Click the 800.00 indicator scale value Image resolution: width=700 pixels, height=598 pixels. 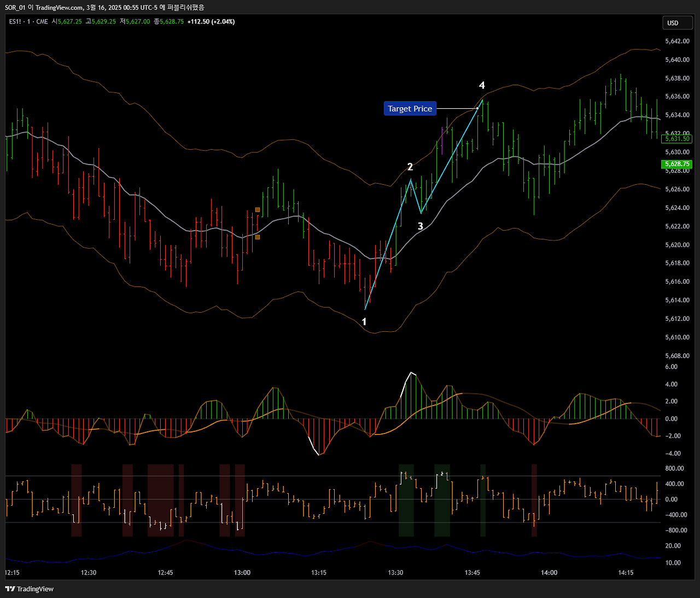tap(674, 468)
